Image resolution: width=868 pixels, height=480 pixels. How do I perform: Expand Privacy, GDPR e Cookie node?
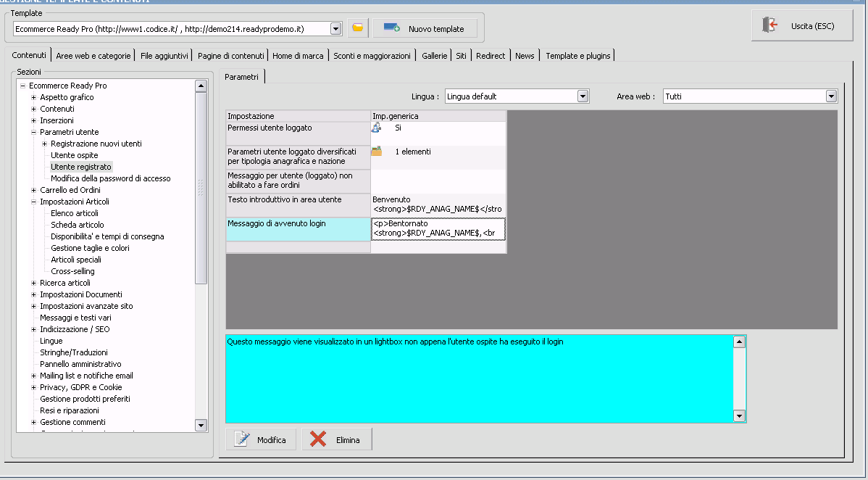coord(34,387)
